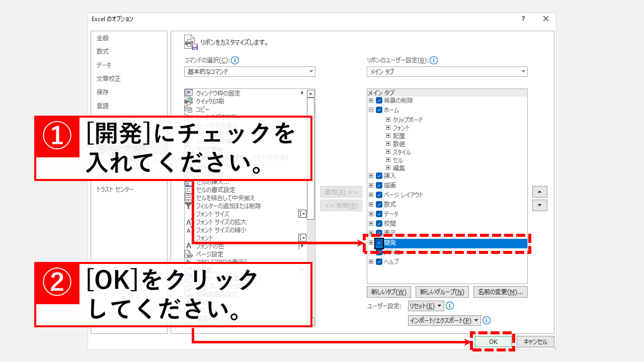The width and height of the screenshot is (644, 362).
Task: Toggle the 校閲 tab checkbox
Action: click(379, 224)
